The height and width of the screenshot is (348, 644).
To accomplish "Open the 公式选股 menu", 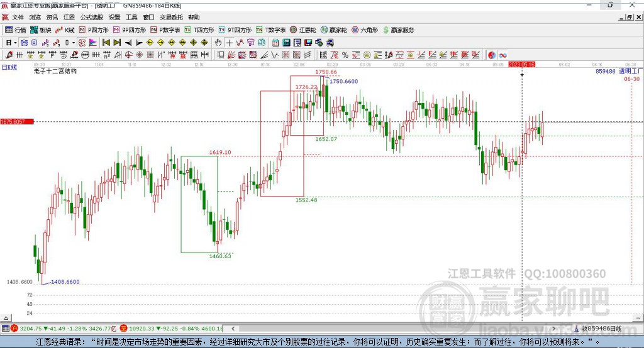I will 92,17.
